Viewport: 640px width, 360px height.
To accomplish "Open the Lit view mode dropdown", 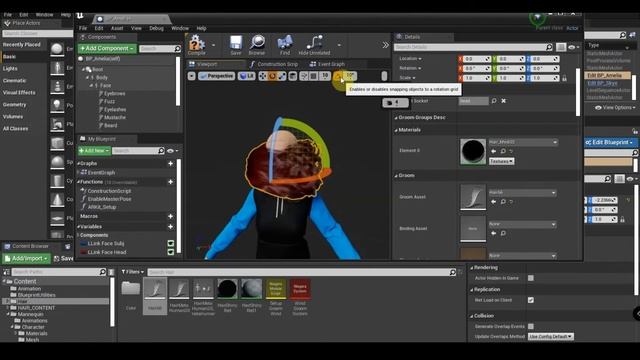I will 247,76.
